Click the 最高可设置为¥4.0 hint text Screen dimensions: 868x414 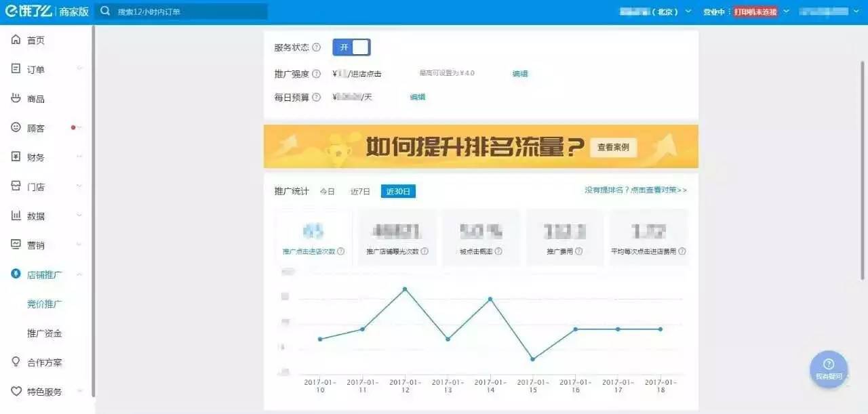click(x=447, y=73)
